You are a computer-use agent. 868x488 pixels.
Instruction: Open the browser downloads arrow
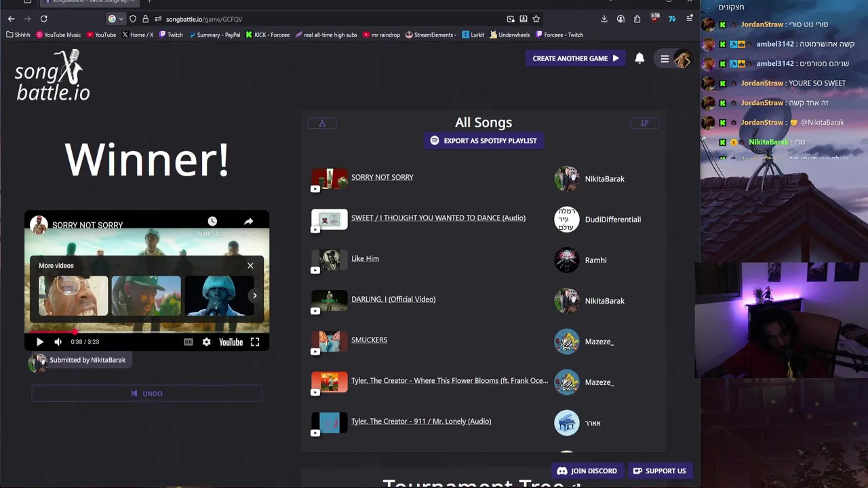point(604,19)
